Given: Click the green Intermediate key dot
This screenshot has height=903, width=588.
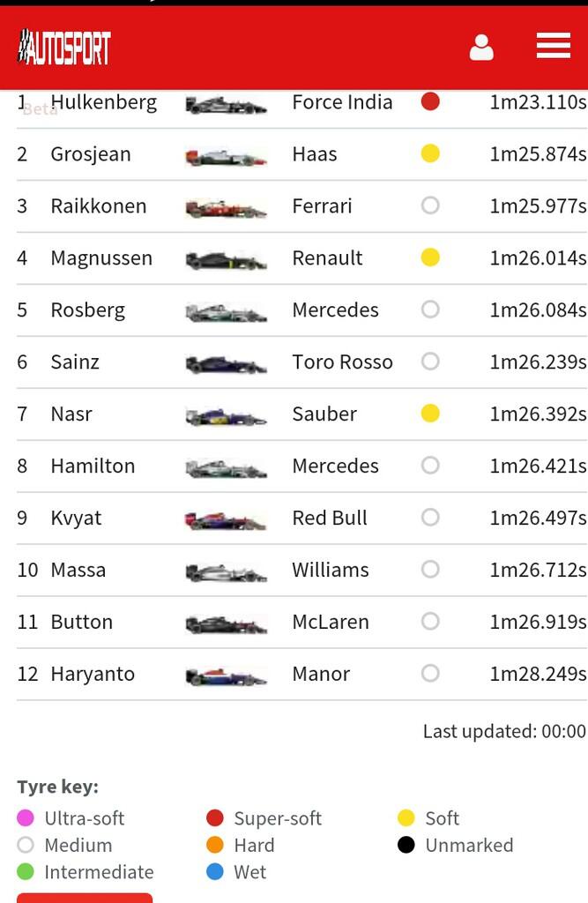Looking at the screenshot, I should pyautogui.click(x=26, y=872).
